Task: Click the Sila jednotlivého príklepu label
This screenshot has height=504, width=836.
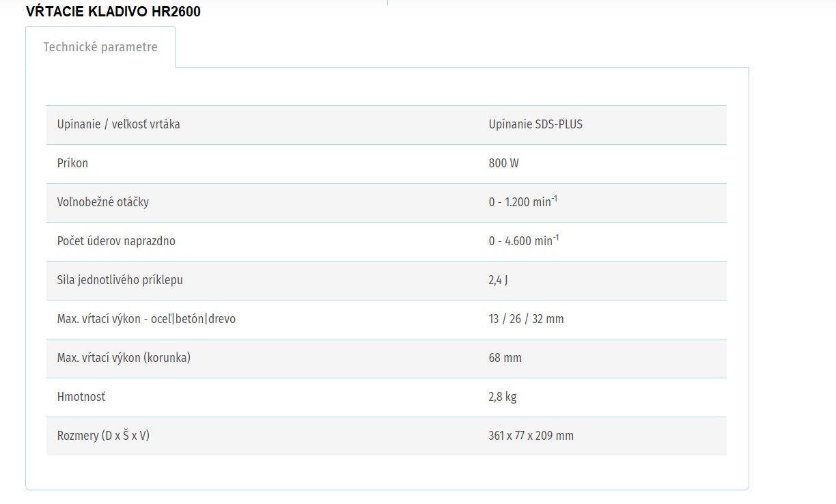Action: 120,280
